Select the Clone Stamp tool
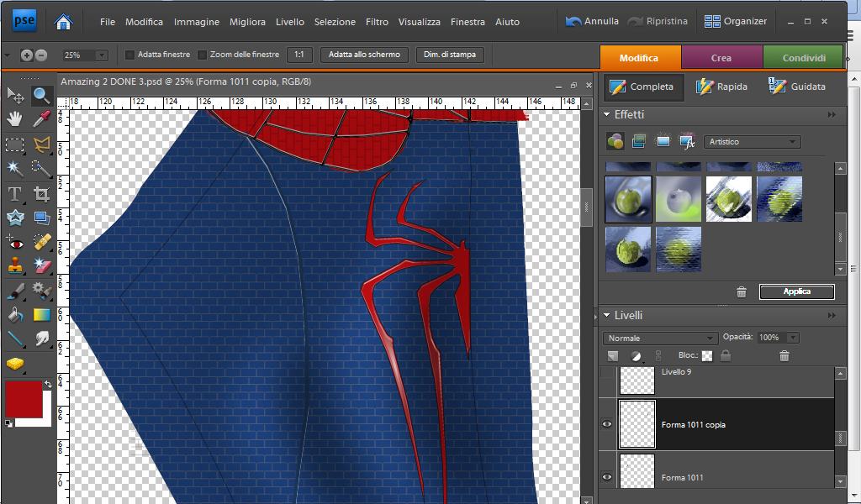Viewport: 861px width, 504px height. [15, 266]
